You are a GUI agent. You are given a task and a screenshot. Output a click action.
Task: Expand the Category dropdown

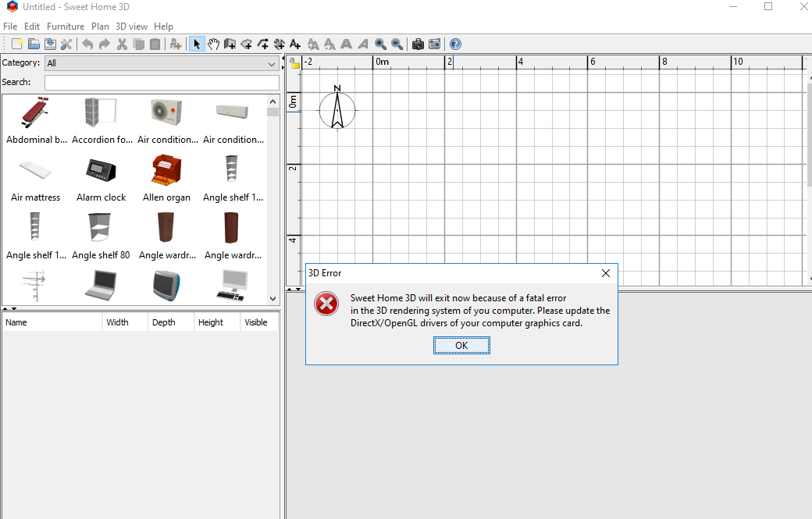click(162, 63)
